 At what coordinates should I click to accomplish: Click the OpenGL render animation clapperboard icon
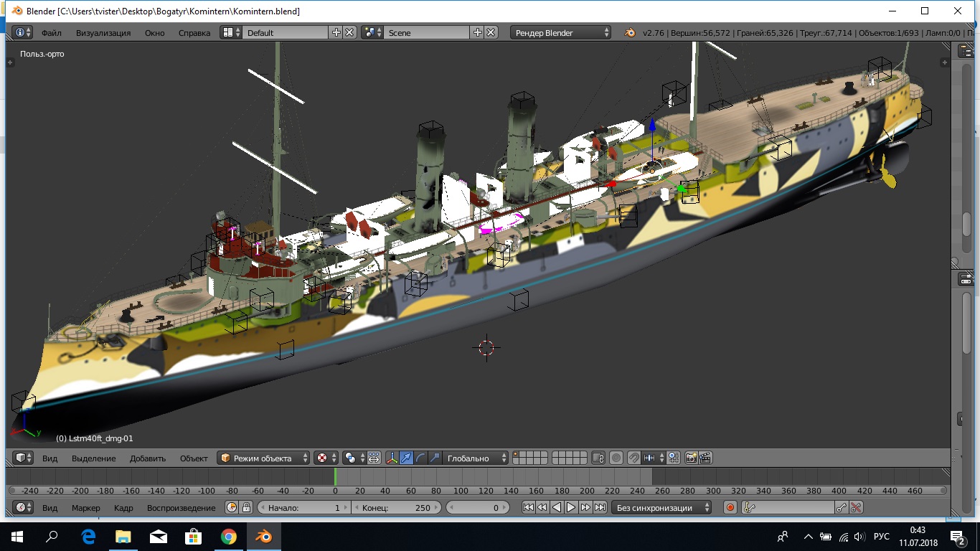[705, 458]
